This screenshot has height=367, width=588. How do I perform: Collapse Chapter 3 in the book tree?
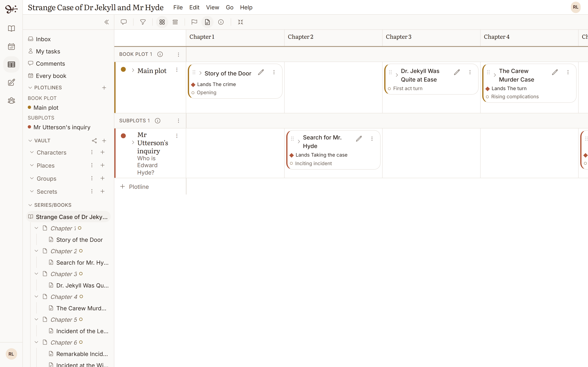37,274
